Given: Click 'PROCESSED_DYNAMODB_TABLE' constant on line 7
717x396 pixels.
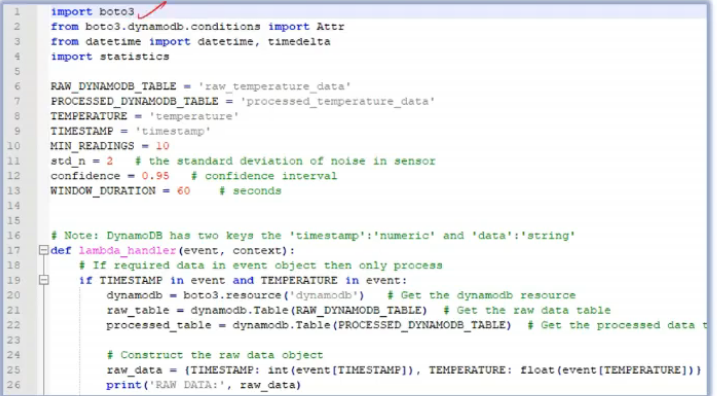Looking at the screenshot, I should click(134, 101).
